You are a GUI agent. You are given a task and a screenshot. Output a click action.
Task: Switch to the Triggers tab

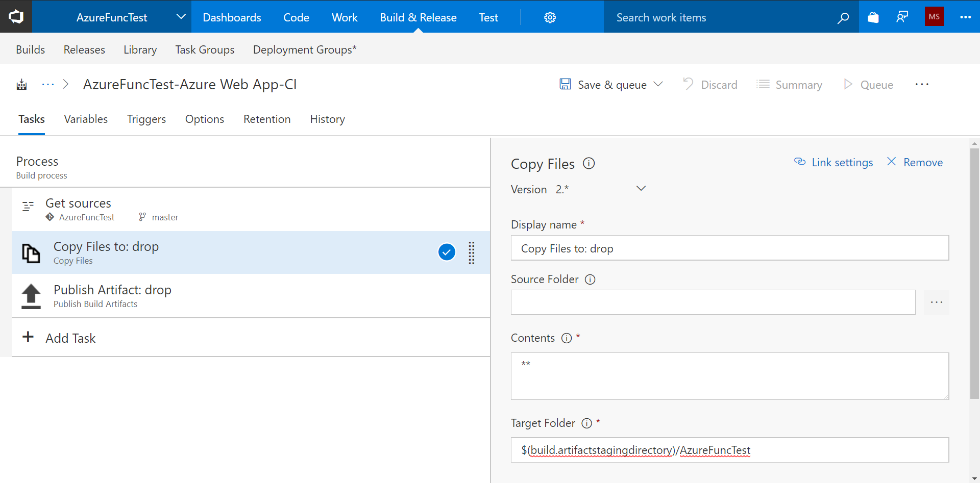(x=146, y=119)
